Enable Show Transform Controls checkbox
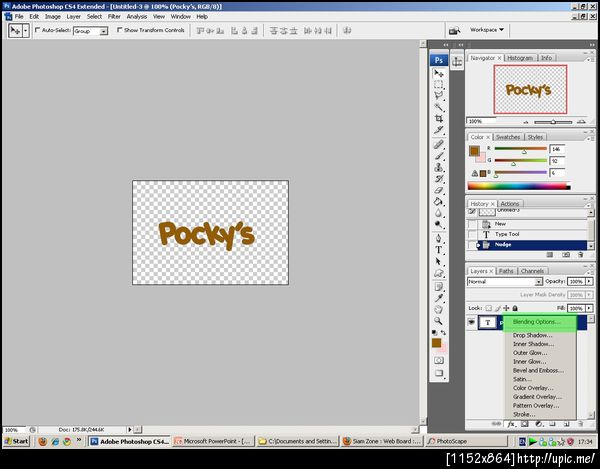The width and height of the screenshot is (600, 469). [x=119, y=30]
